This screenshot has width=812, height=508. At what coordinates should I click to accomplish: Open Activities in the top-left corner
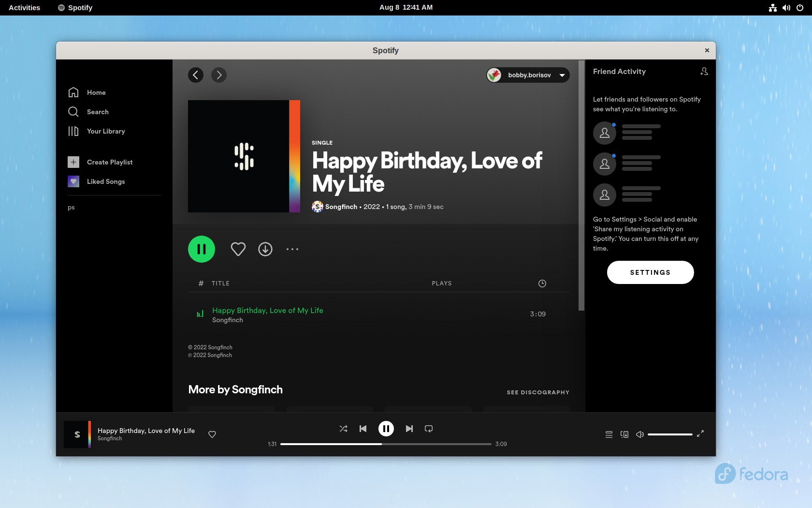[x=24, y=7]
